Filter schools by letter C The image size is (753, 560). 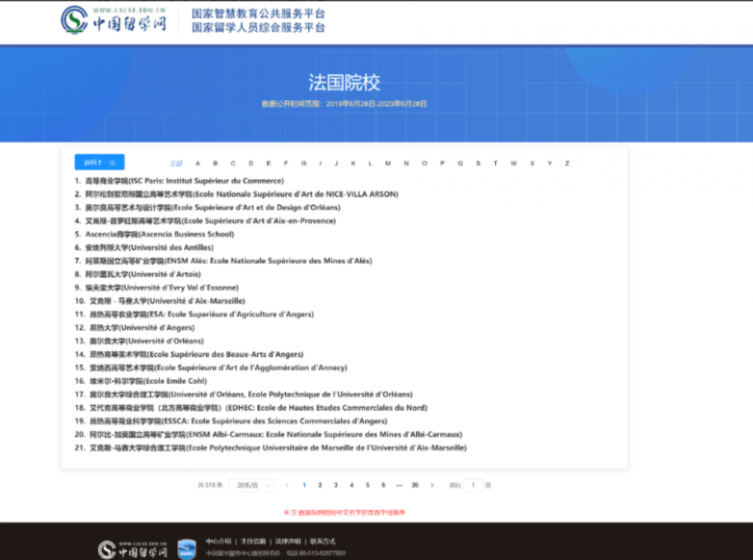pyautogui.click(x=233, y=164)
